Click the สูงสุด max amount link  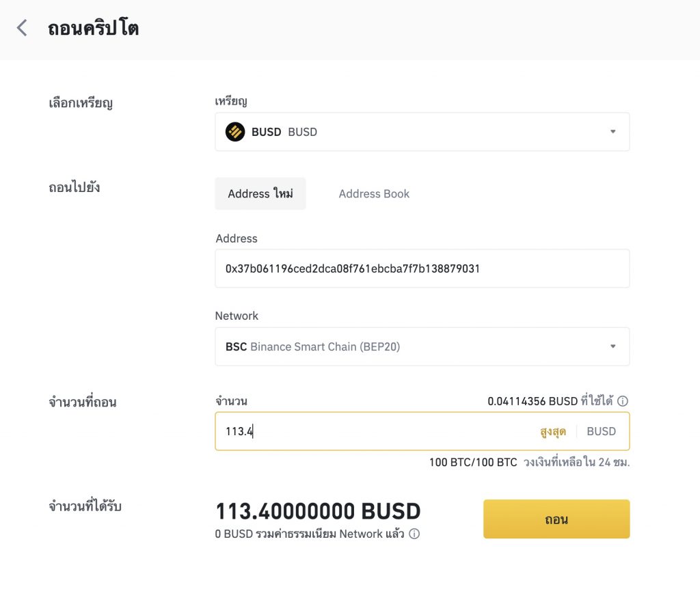point(552,431)
